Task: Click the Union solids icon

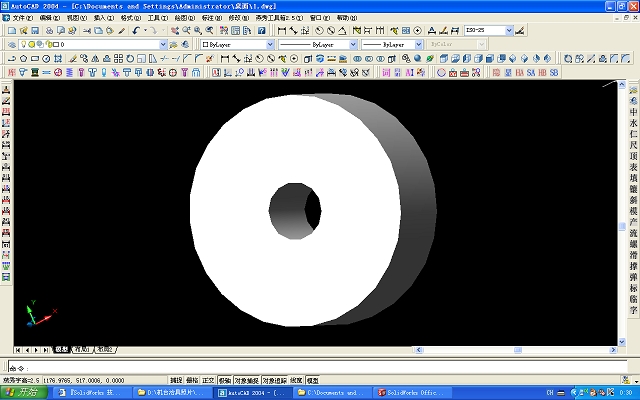Action: click(357, 59)
